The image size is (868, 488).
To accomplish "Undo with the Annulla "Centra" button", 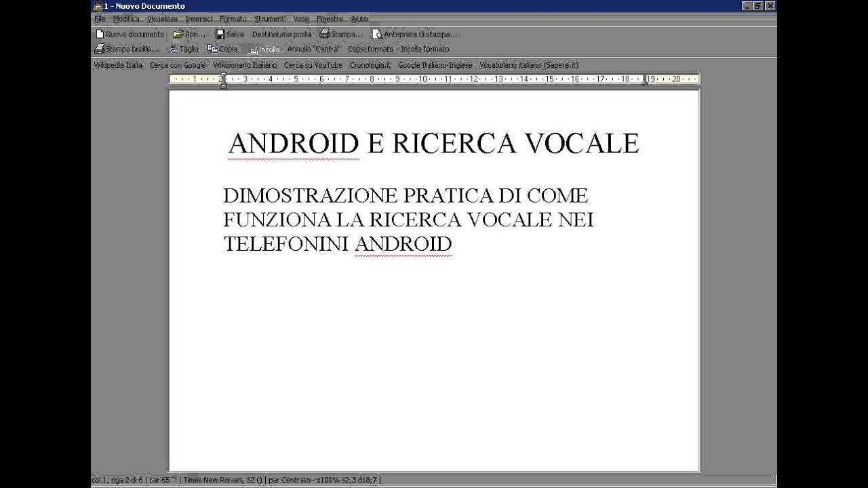I will 313,49.
